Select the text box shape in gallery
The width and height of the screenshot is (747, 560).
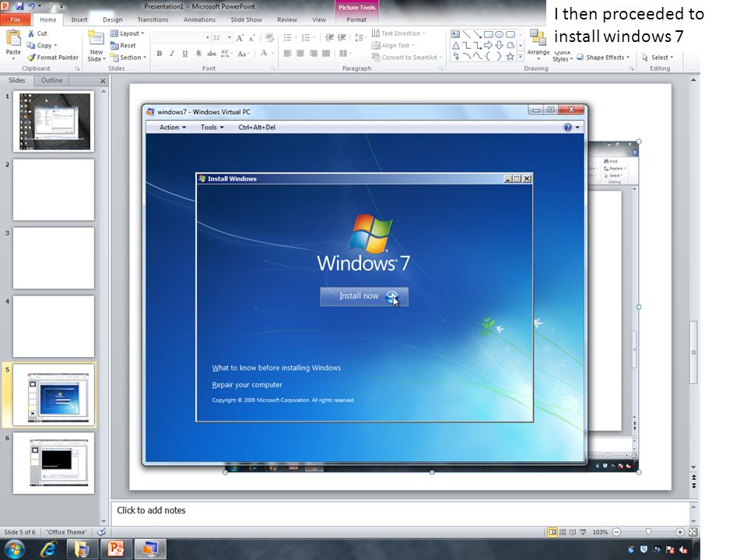pyautogui.click(x=455, y=34)
